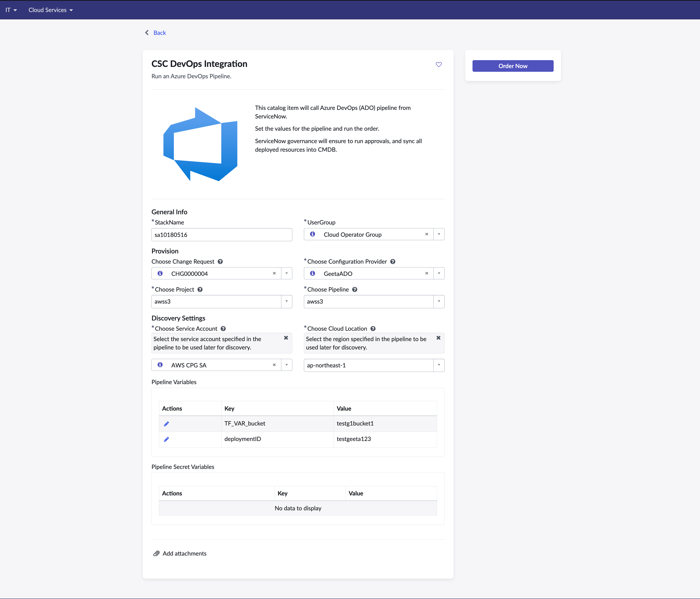Open the Choose Project dropdown
This screenshot has height=599, width=700.
pyautogui.click(x=286, y=301)
